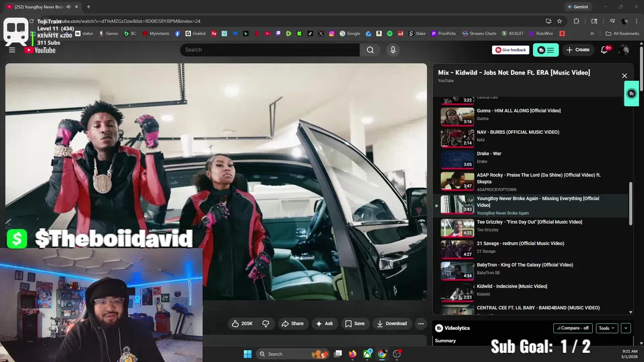
Task: Open the Stake bookmark
Action: tap(417, 34)
